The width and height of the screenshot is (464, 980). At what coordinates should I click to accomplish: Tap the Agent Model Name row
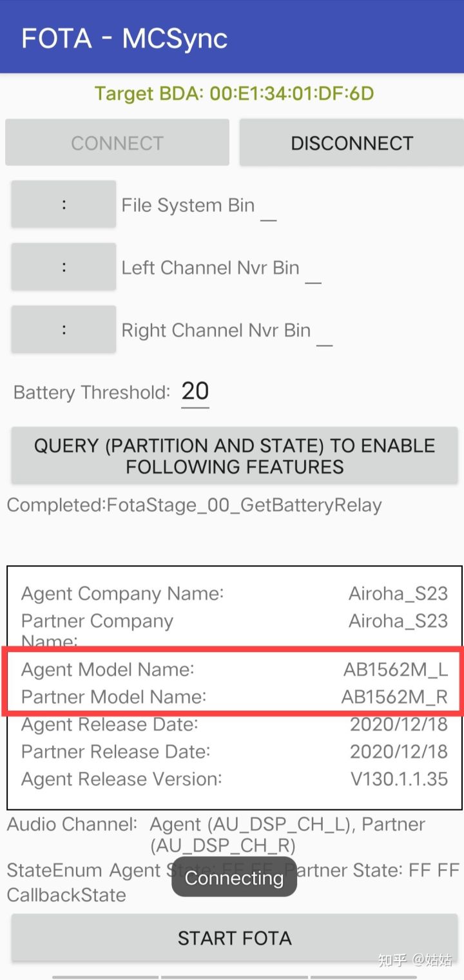(235, 669)
